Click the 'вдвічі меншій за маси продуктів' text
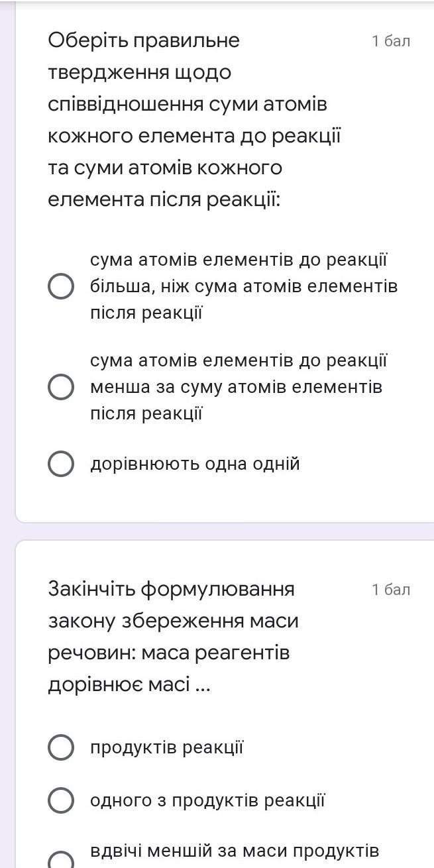The image size is (434, 868). point(235,850)
